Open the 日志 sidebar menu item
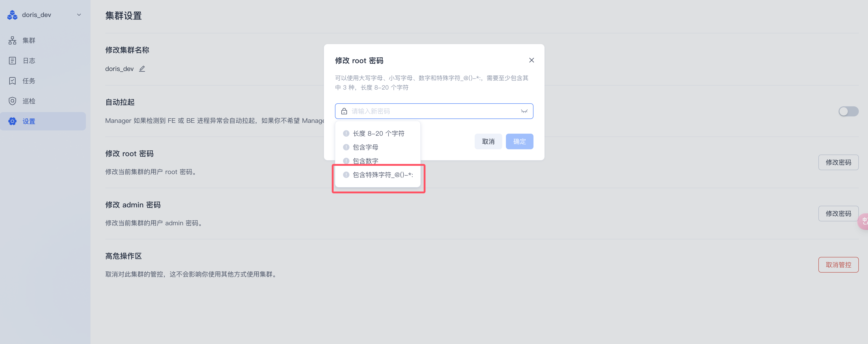868x344 pixels. coord(43,61)
